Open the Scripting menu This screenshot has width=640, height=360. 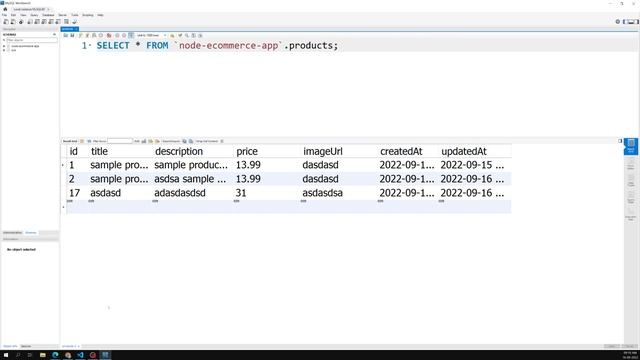point(88,15)
